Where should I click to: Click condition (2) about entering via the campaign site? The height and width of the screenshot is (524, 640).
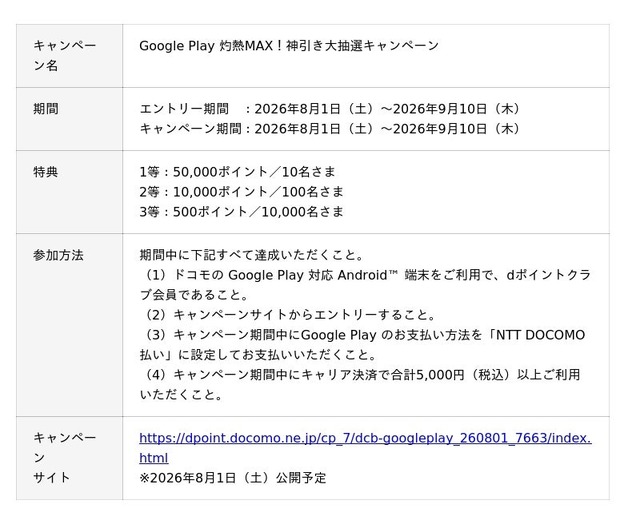pyautogui.click(x=288, y=315)
